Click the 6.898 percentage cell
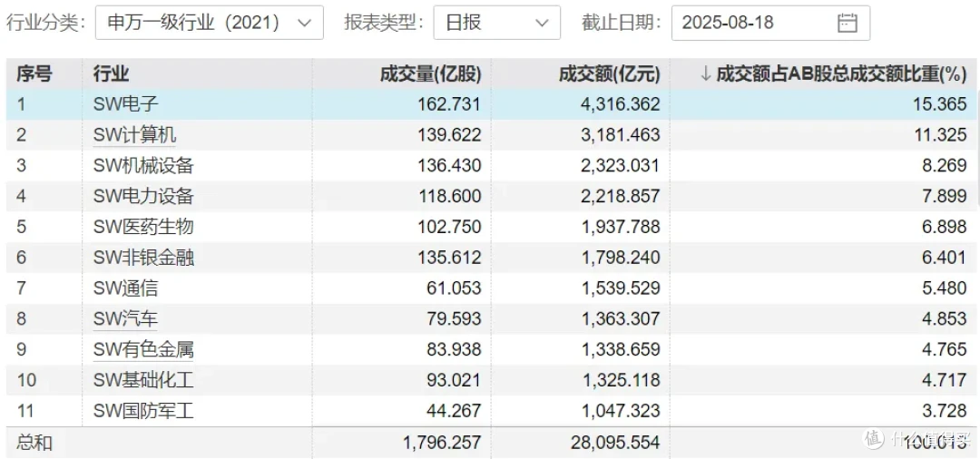 945,227
